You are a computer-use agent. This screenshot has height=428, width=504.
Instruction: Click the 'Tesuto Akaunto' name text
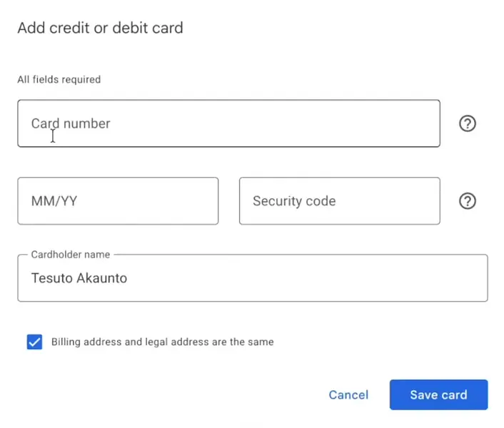79,278
